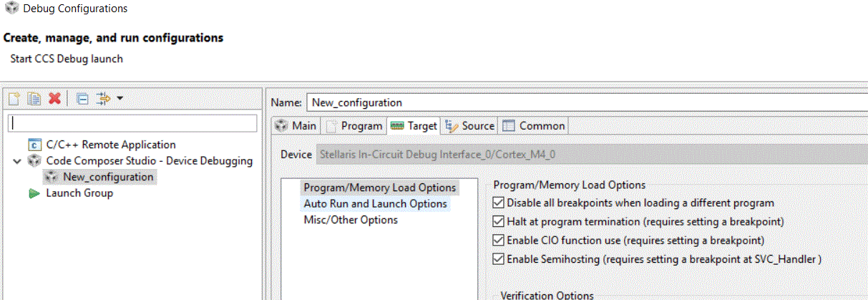Image resolution: width=868 pixels, height=300 pixels.
Task: Click the Debug Configurations title cube icon
Action: [x=11, y=9]
